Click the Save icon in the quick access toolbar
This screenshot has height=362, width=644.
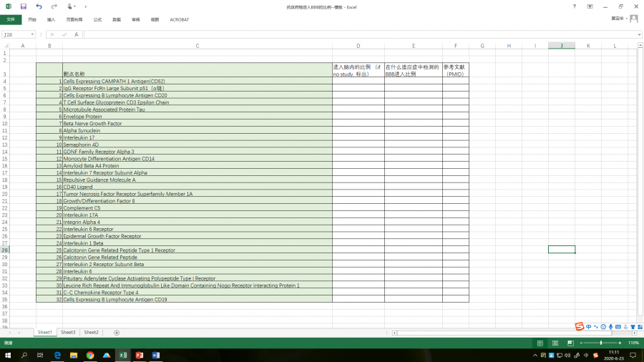click(x=23, y=6)
